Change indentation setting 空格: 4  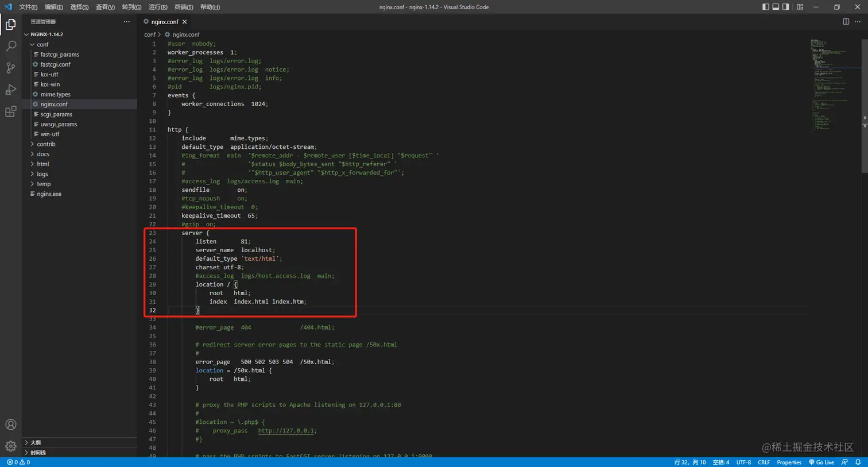click(x=720, y=462)
